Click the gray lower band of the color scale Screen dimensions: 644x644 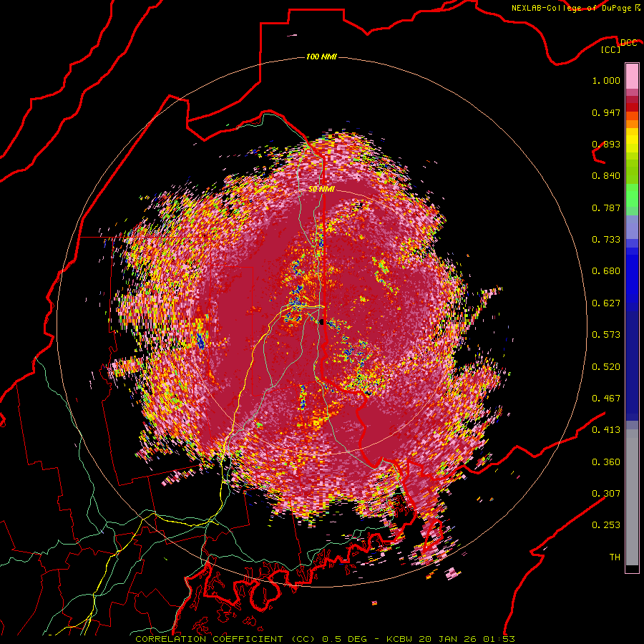coord(632,497)
